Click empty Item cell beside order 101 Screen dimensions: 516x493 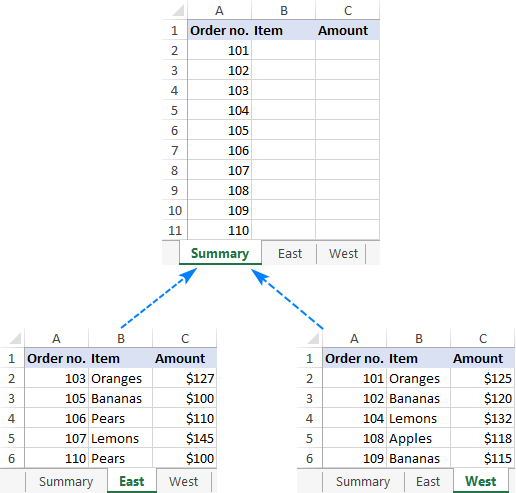(x=284, y=50)
